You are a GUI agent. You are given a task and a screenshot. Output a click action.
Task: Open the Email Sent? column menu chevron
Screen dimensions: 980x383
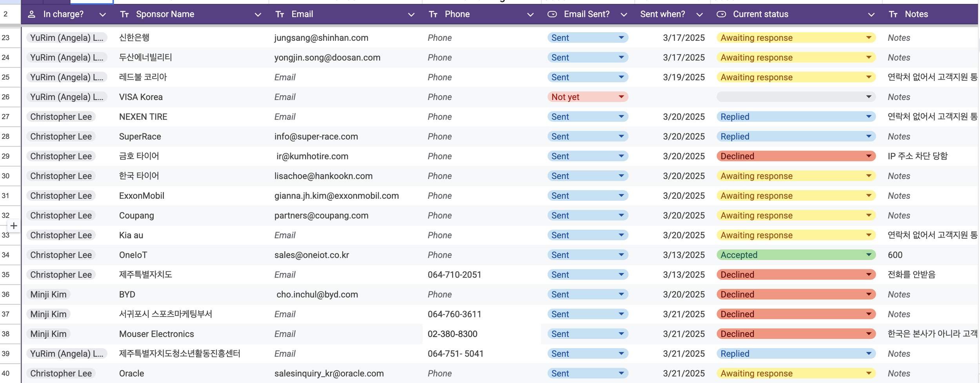pyautogui.click(x=624, y=15)
